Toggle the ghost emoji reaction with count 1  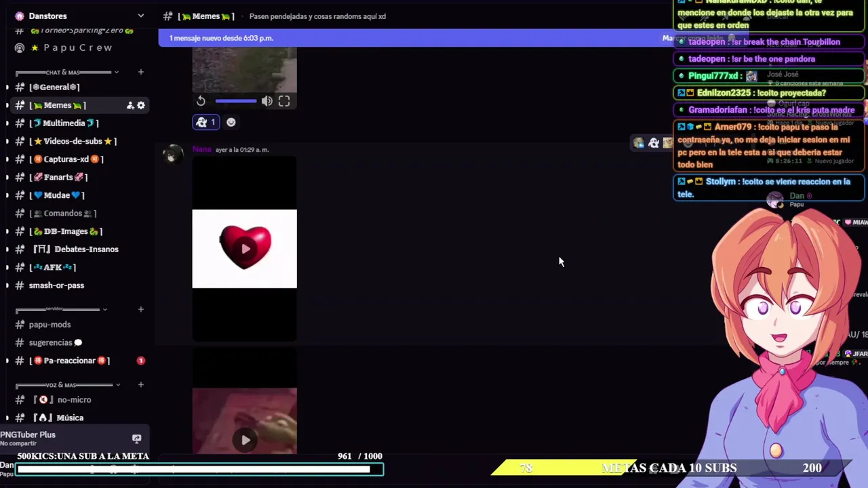coord(205,122)
